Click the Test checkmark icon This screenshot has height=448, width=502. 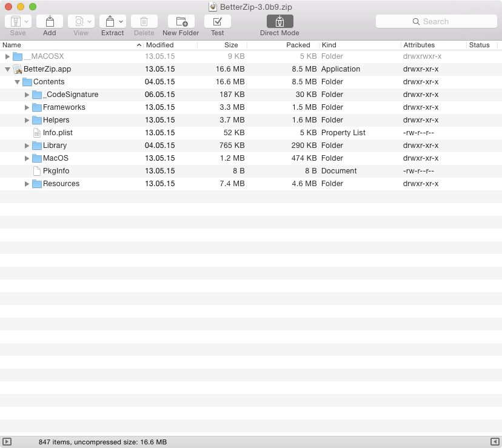click(218, 21)
